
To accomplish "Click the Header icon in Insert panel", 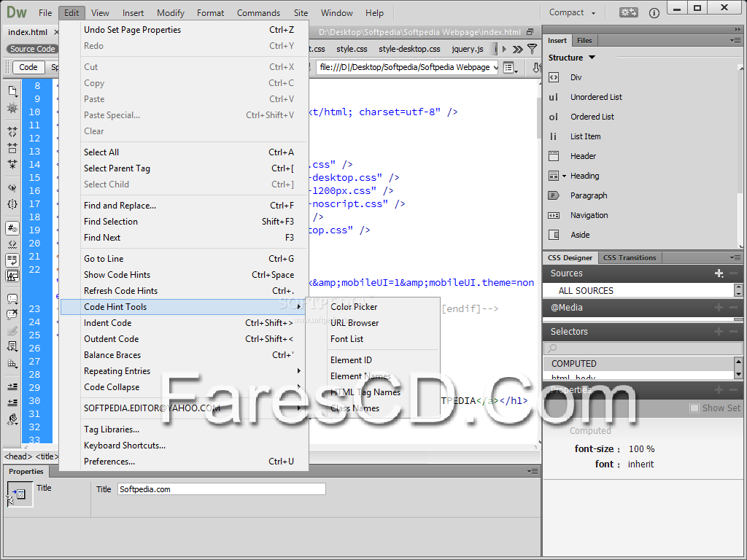I will (554, 156).
